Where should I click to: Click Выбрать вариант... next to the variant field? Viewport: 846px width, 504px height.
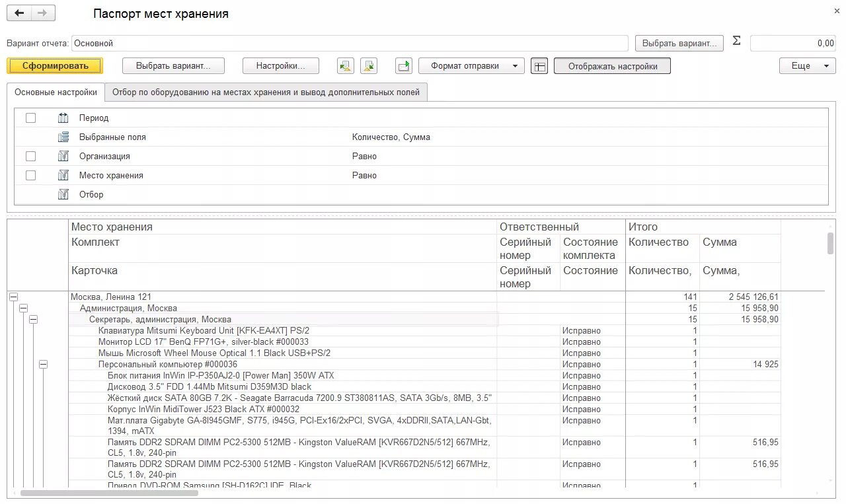679,43
